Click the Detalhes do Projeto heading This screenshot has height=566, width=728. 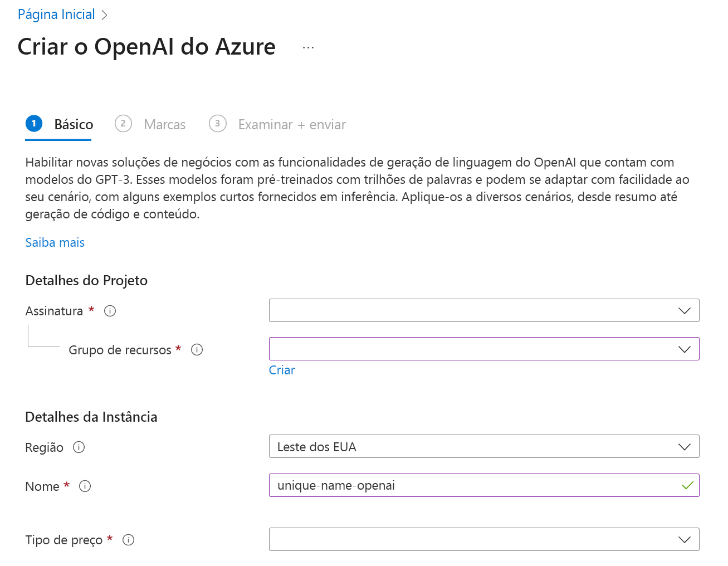pos(86,280)
